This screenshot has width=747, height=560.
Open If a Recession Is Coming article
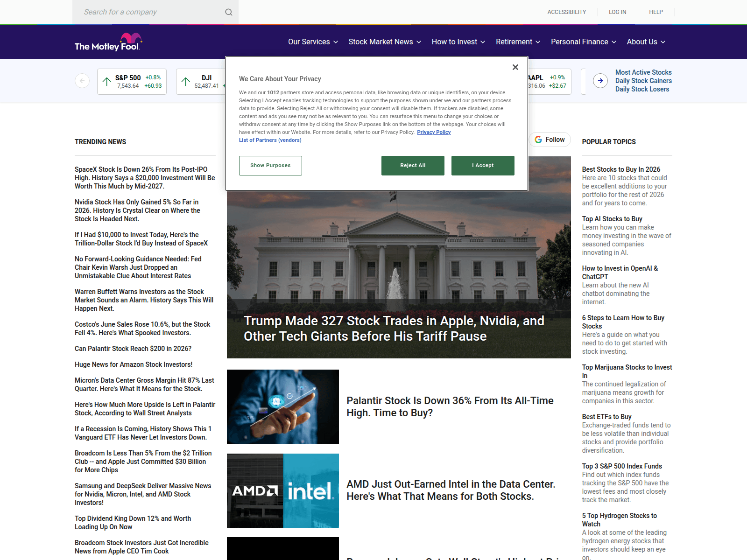click(x=143, y=433)
